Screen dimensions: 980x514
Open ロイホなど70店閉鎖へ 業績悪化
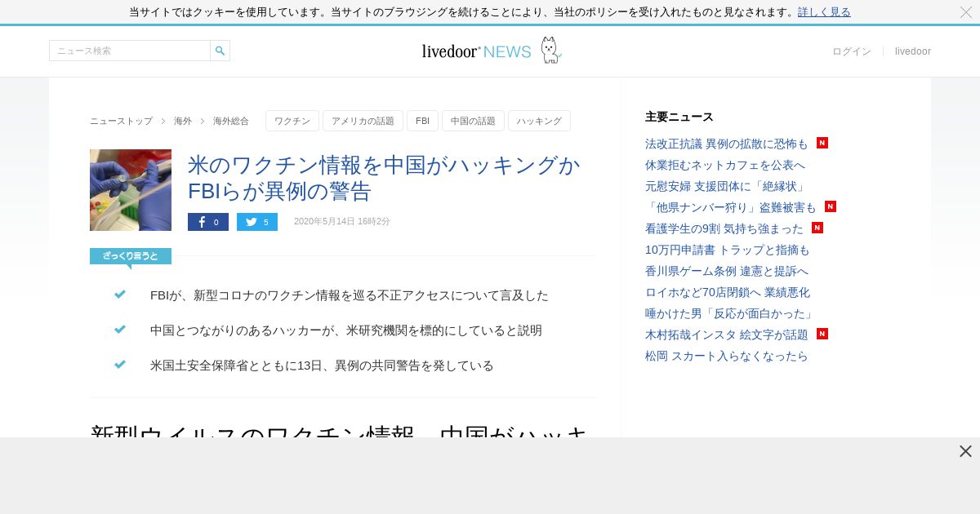coord(728,292)
